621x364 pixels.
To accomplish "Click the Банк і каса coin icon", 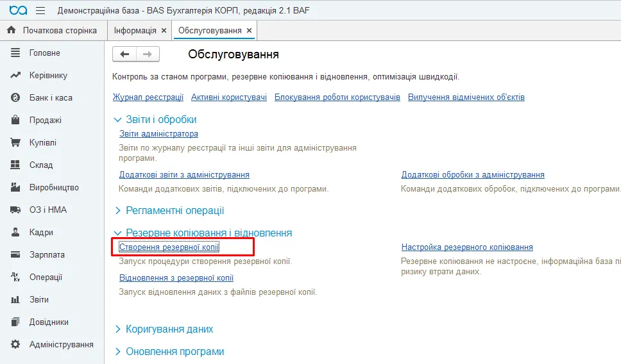I will tap(15, 97).
